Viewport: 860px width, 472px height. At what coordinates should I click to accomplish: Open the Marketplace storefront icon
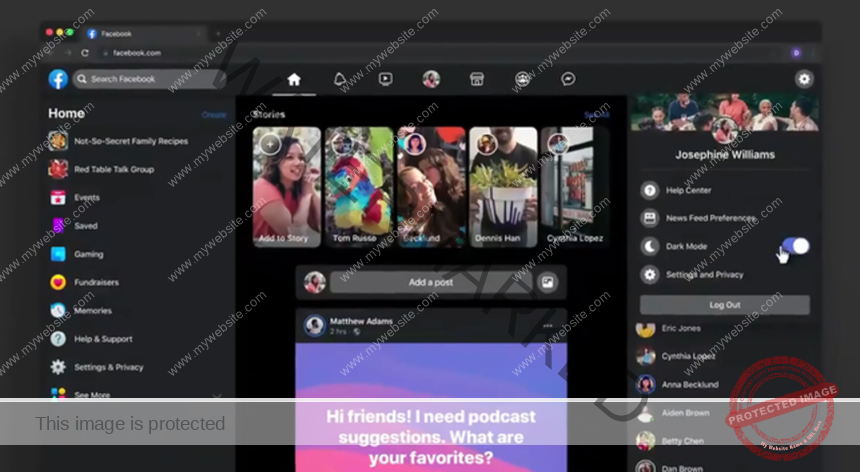tap(477, 79)
